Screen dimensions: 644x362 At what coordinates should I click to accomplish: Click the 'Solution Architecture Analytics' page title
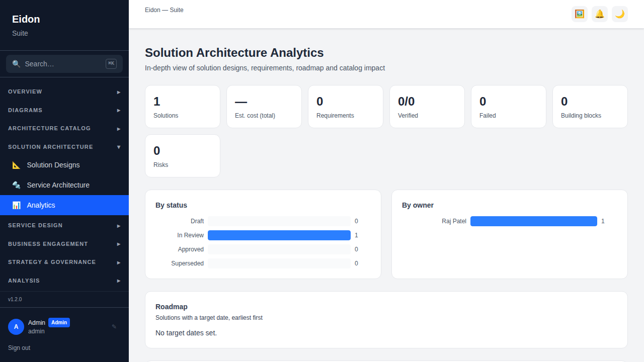[234, 53]
